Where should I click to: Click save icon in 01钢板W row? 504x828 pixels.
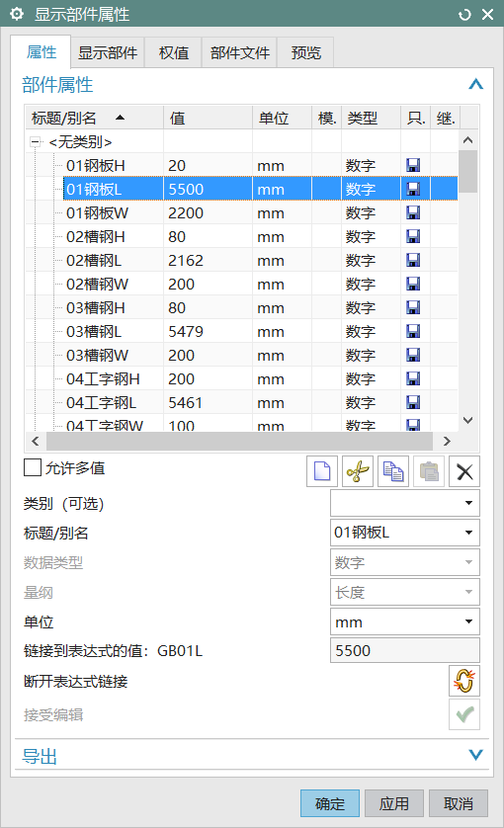point(413,212)
